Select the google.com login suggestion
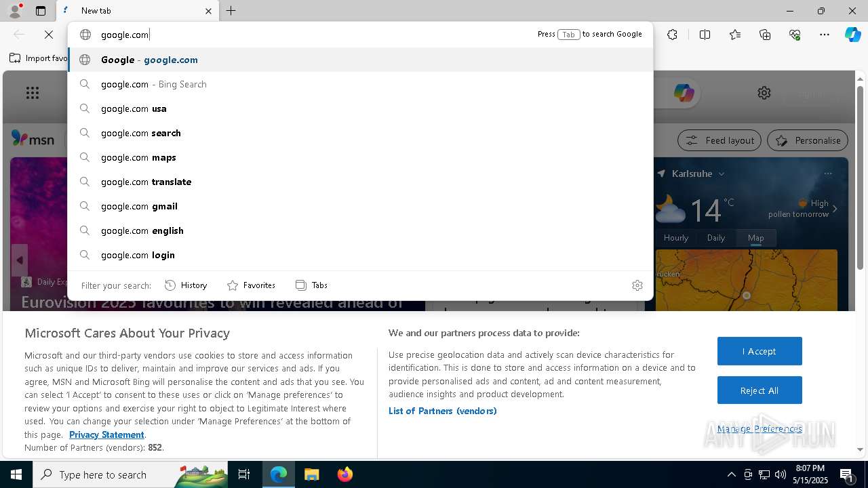 pyautogui.click(x=360, y=255)
